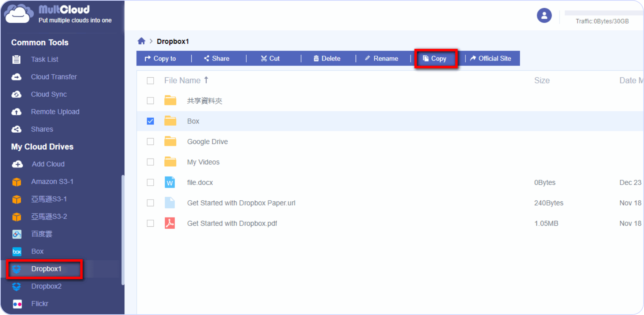Screen dimensions: 644x315
Task: Open the Google Drive folder name
Action: click(x=207, y=142)
